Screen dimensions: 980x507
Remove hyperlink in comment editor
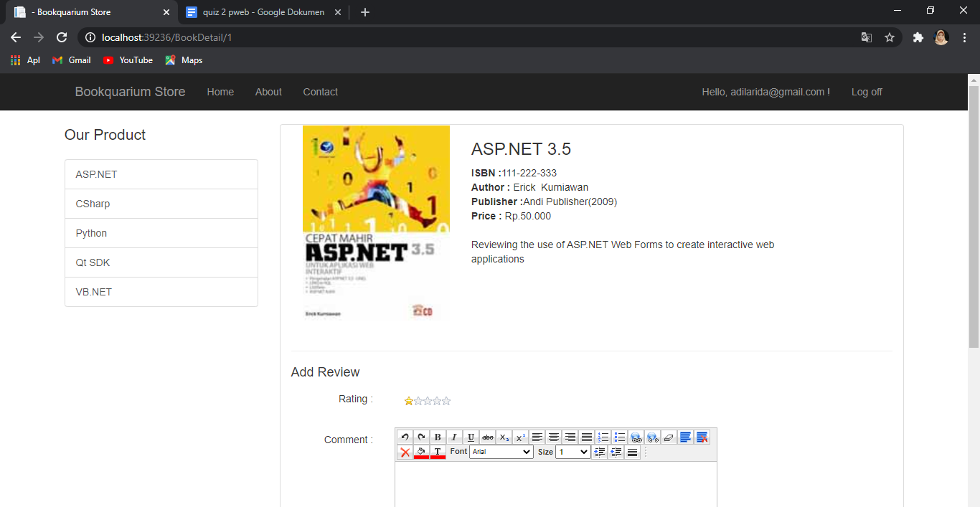[x=653, y=437]
